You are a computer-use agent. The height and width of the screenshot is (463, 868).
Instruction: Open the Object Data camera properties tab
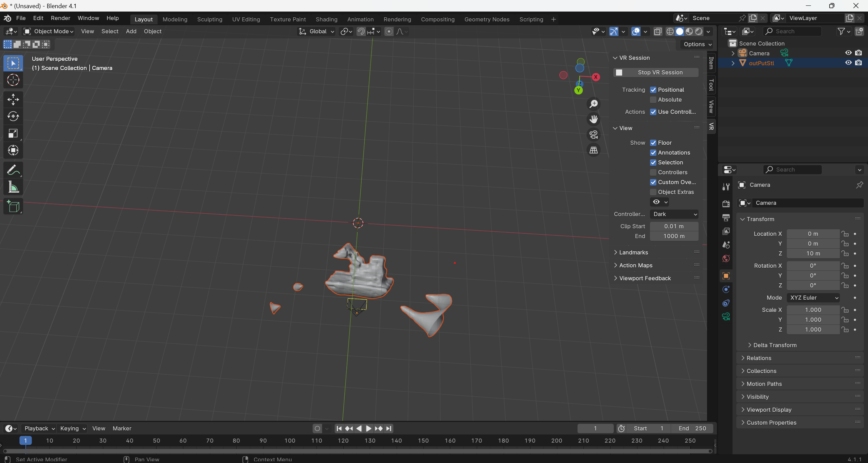(726, 317)
